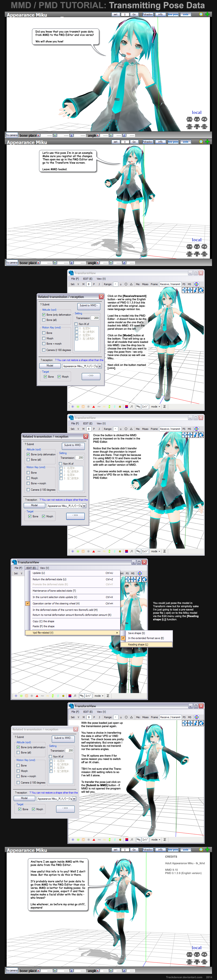Image resolution: width=217 pixels, height=980 pixels.
Task: Click globe icon in second TransformView window toolbar
Action: click(x=196, y=429)
